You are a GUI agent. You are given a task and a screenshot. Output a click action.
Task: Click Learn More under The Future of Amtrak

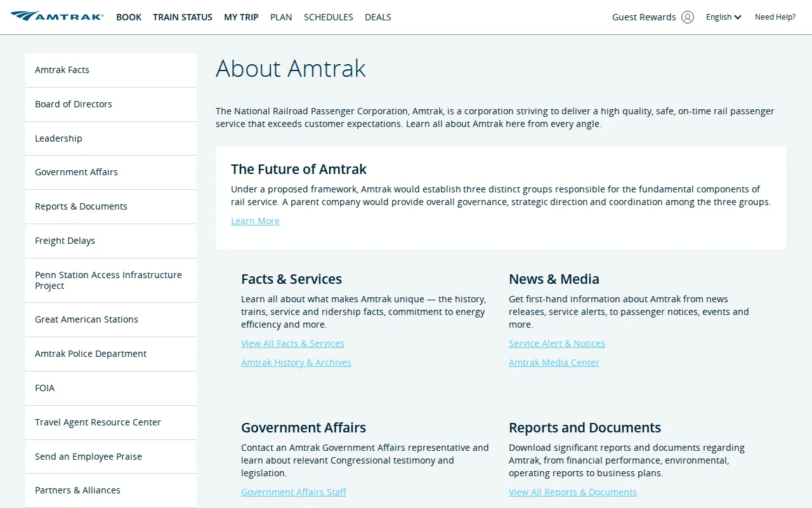[255, 221]
